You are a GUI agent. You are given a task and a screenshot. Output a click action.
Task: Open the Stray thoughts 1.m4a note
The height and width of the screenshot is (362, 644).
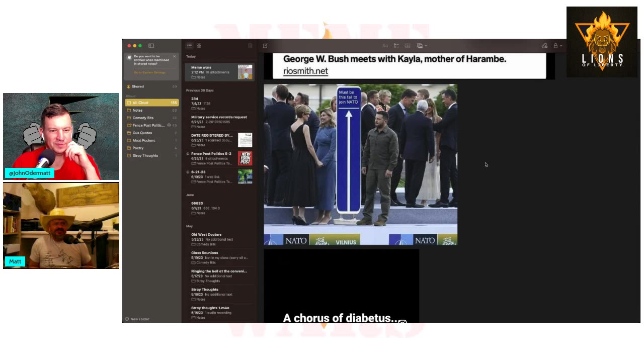coord(219,313)
